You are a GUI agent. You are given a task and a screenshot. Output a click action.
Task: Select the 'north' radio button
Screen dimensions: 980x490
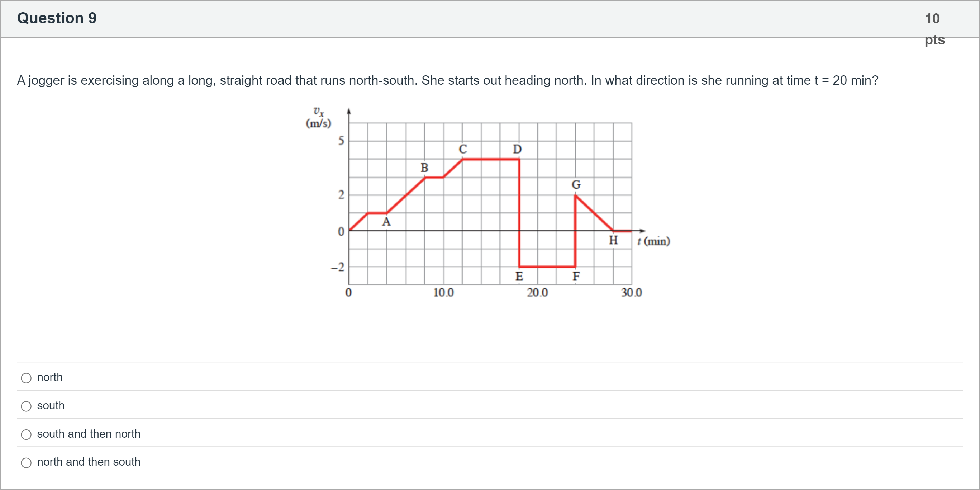26,378
